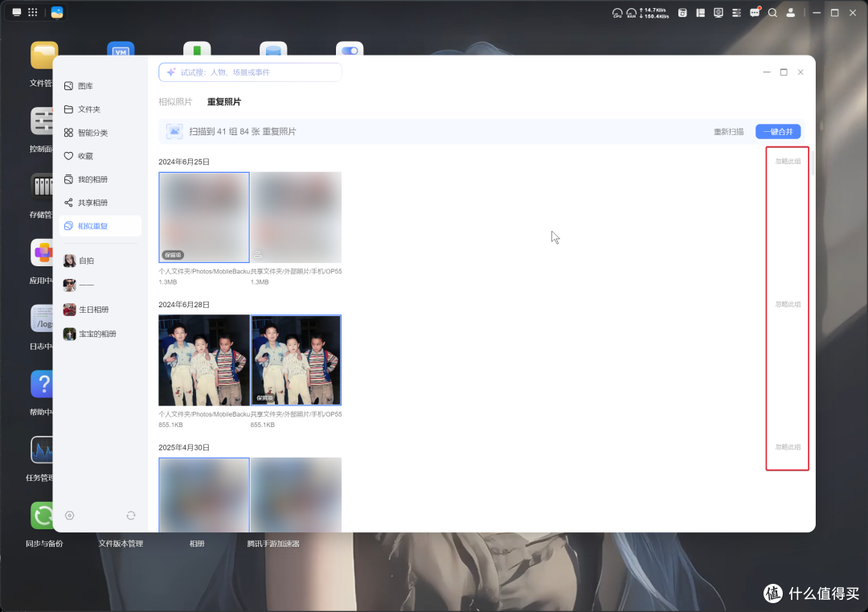Viewport: 868px width, 612px height.
Task: Click the refresh icon at sidebar bottom
Action: pyautogui.click(x=131, y=515)
